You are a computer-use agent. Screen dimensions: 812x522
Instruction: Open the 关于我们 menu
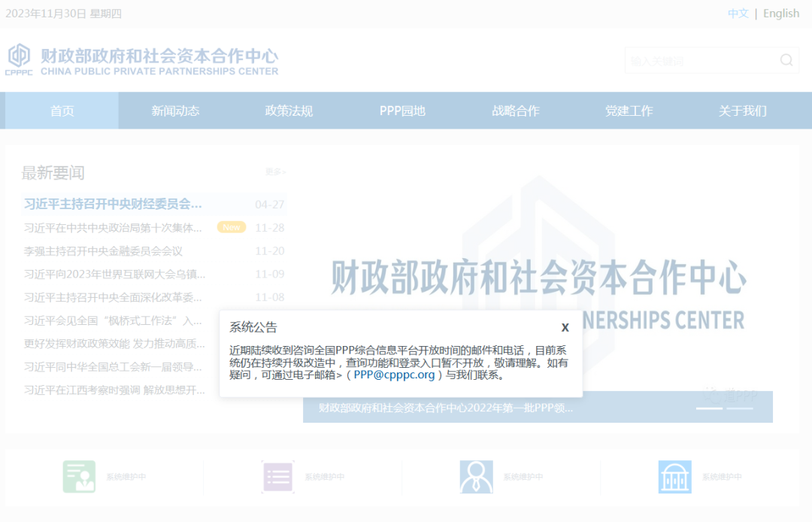click(x=742, y=111)
